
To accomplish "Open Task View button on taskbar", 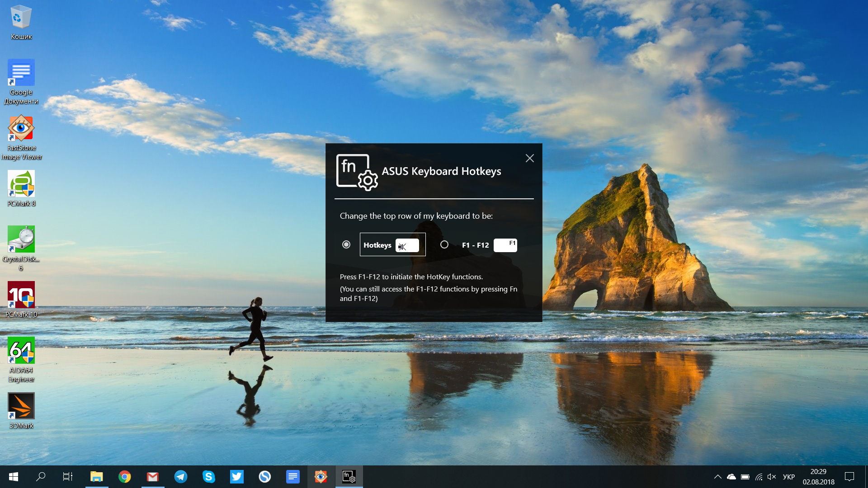I will point(67,477).
